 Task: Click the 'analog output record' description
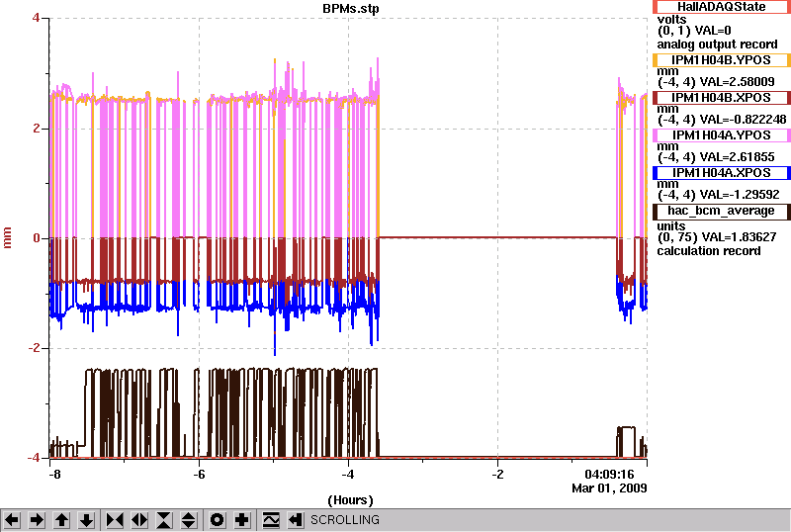(717, 44)
